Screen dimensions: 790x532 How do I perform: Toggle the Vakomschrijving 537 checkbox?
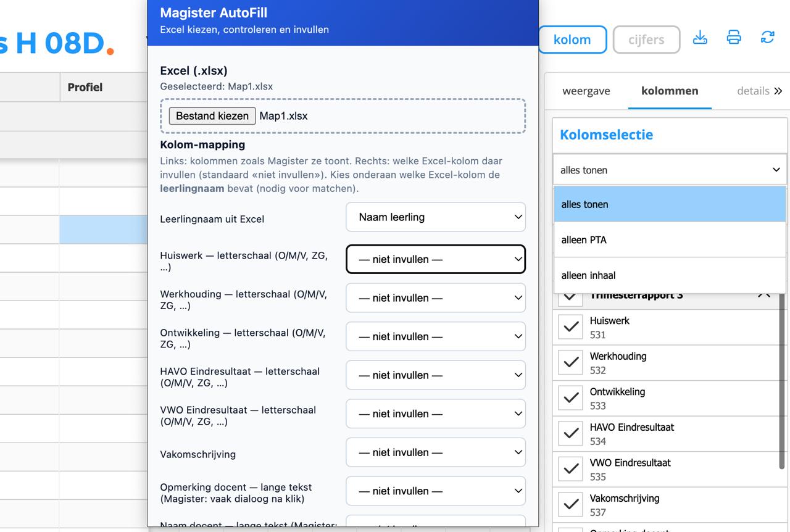pyautogui.click(x=570, y=504)
